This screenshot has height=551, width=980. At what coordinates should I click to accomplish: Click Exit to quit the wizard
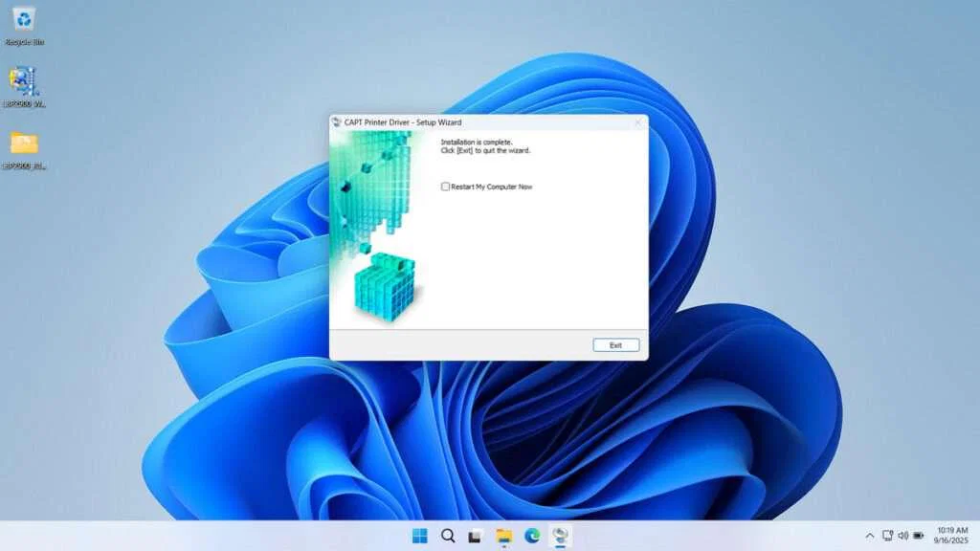615,344
